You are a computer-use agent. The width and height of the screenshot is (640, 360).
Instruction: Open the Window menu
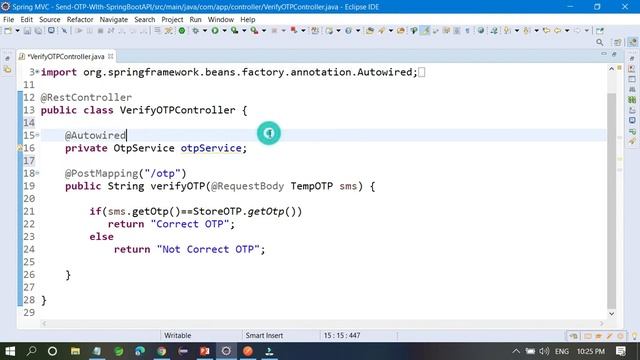point(220,20)
